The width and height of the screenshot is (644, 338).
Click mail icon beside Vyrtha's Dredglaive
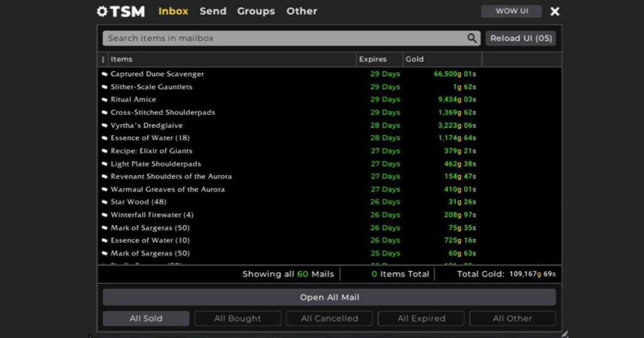104,126
